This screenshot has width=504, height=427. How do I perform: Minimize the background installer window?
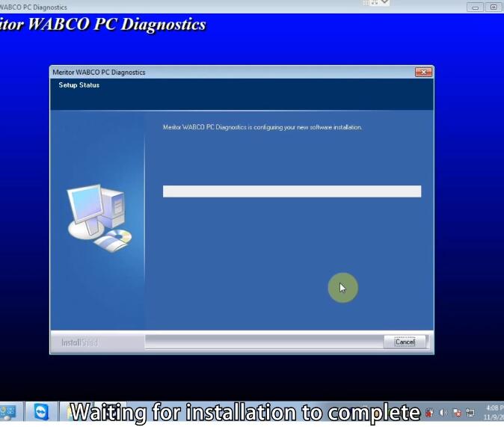click(475, 7)
